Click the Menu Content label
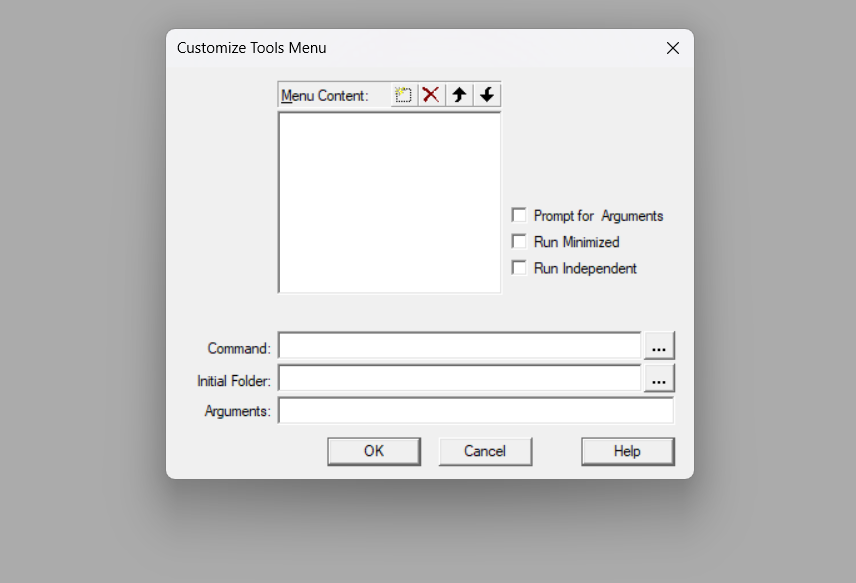This screenshot has height=583, width=856. (x=325, y=96)
